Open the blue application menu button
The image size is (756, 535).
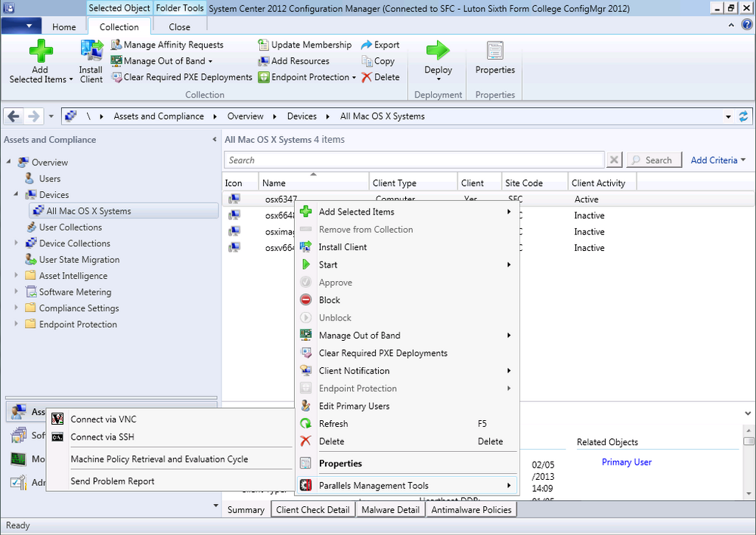tap(20, 26)
